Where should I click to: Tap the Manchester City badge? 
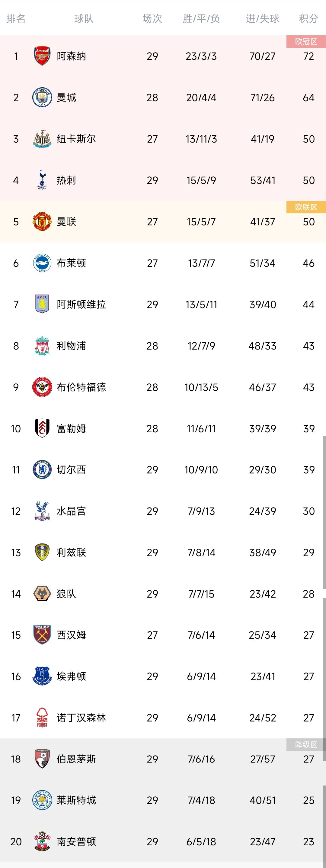tap(42, 97)
